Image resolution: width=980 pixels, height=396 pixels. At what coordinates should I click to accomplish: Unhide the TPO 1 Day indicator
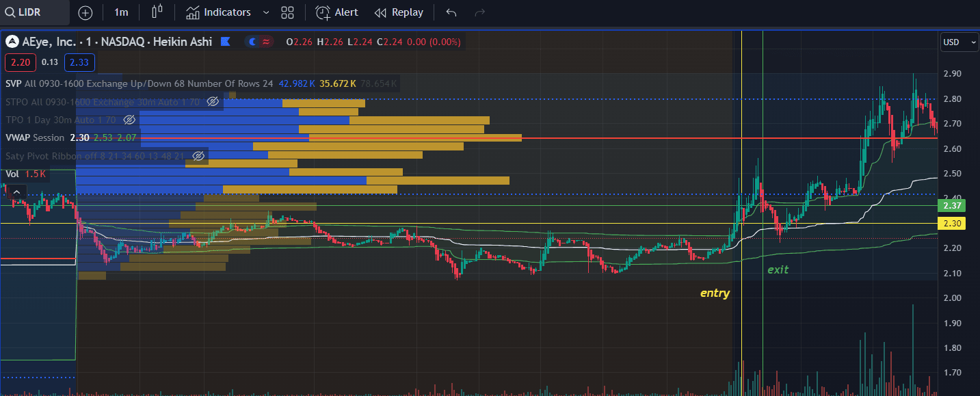129,120
